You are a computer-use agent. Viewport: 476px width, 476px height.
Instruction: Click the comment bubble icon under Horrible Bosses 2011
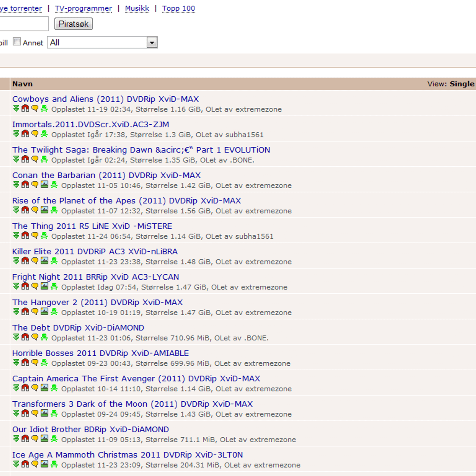35,363
